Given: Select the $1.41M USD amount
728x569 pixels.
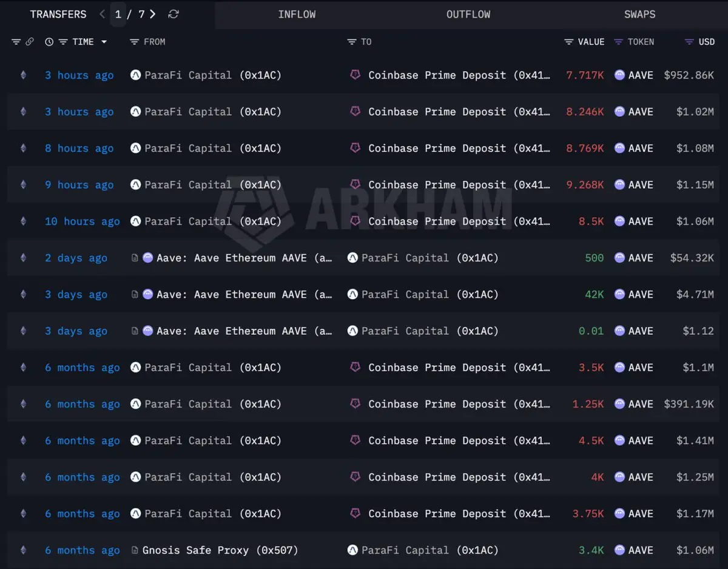Looking at the screenshot, I should [695, 440].
